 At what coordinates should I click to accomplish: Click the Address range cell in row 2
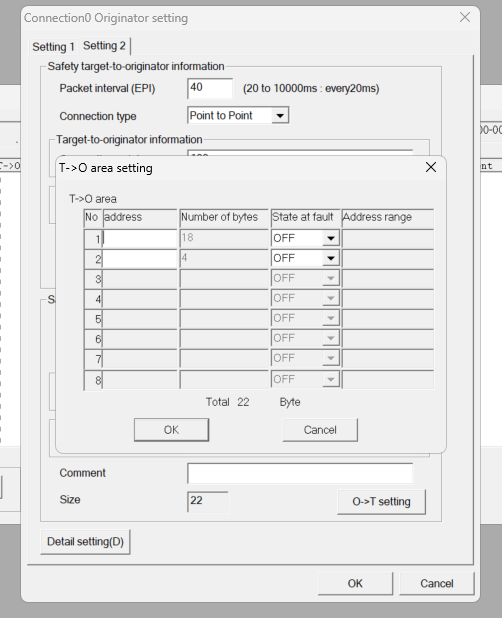click(388, 259)
